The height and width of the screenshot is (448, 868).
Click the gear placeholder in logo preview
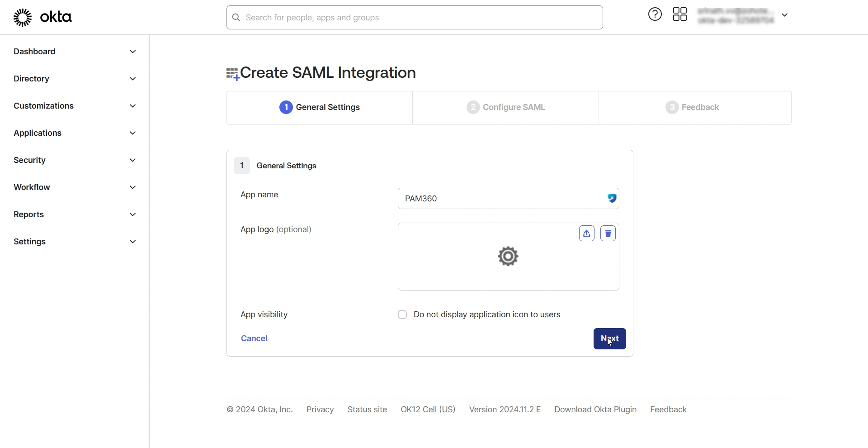click(508, 256)
